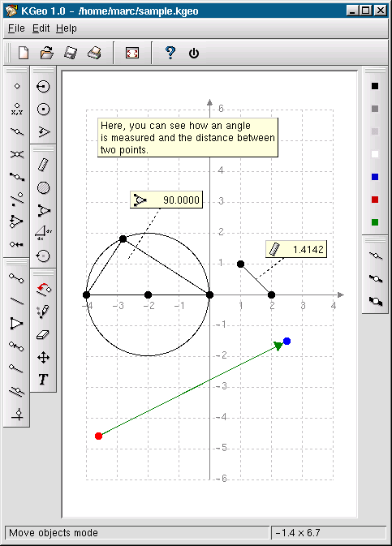
Task: Click the 90.0000 angle measurement label
Action: (166, 200)
